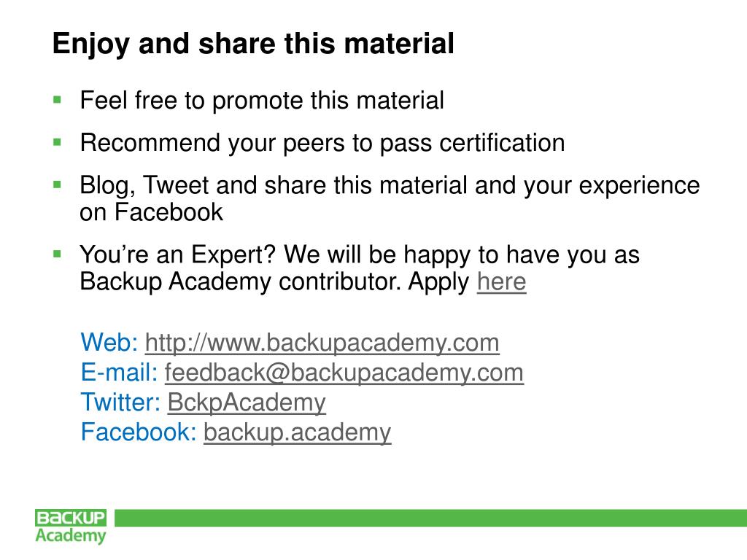Click the blue 'Web:' label

tap(109, 343)
